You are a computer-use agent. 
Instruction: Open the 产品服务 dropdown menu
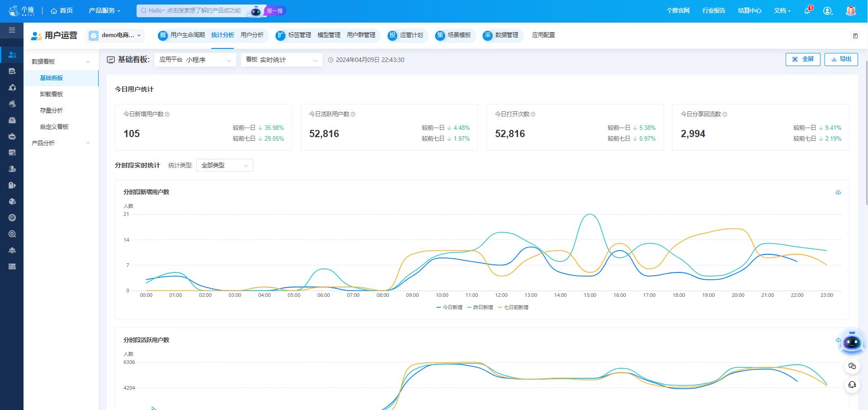point(104,10)
